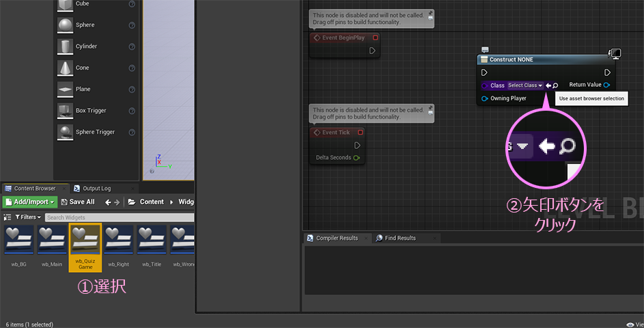Select the wb_Wrong widget asset
This screenshot has width=644, height=328.
[182, 247]
